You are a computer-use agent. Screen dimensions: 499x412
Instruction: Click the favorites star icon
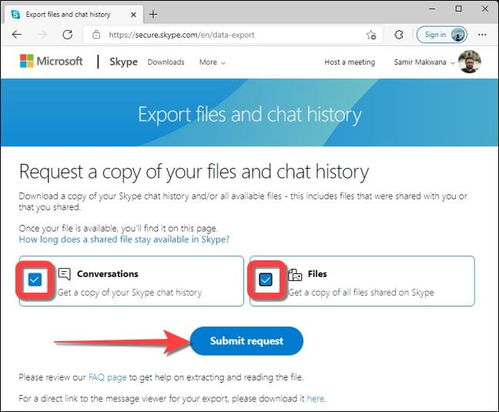click(371, 35)
